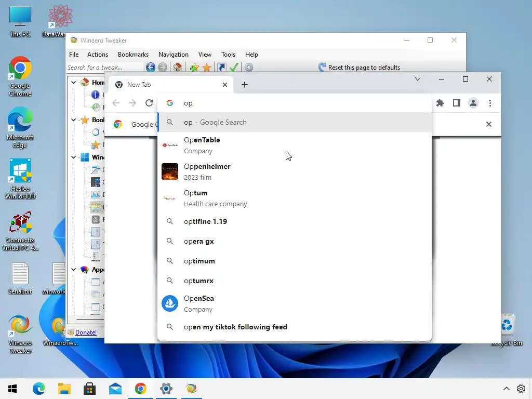Open Chrome extensions puzzle icon
The width and height of the screenshot is (532, 399).
click(440, 103)
